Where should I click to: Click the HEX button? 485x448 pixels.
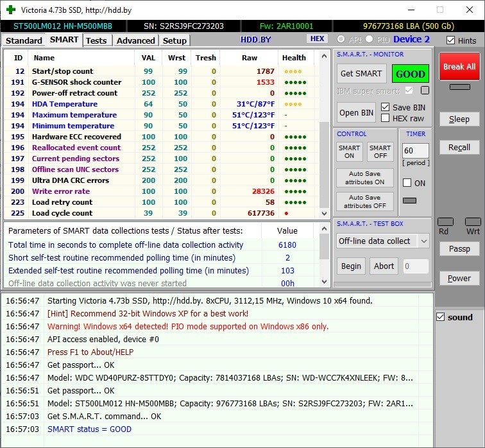coord(317,39)
